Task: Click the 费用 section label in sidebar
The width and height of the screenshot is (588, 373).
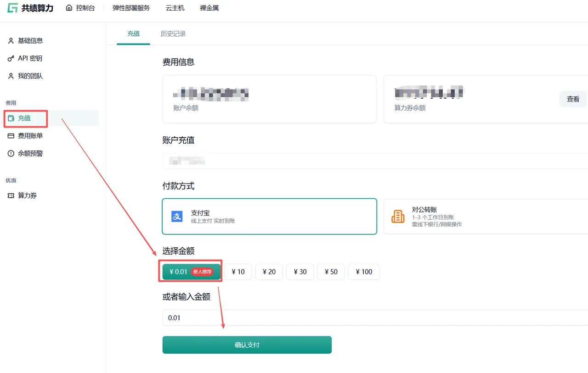Action: click(x=11, y=103)
